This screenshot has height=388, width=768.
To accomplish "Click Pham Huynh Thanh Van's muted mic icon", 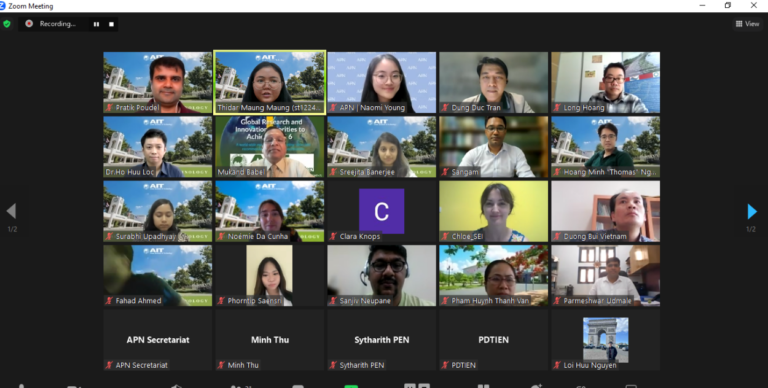I will 445,301.
